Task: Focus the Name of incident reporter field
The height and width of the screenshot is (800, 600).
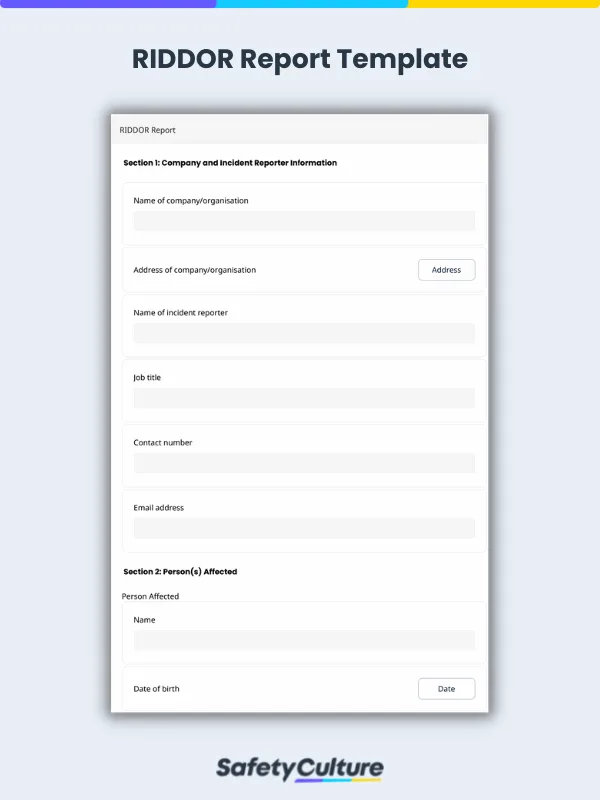Action: pos(304,333)
